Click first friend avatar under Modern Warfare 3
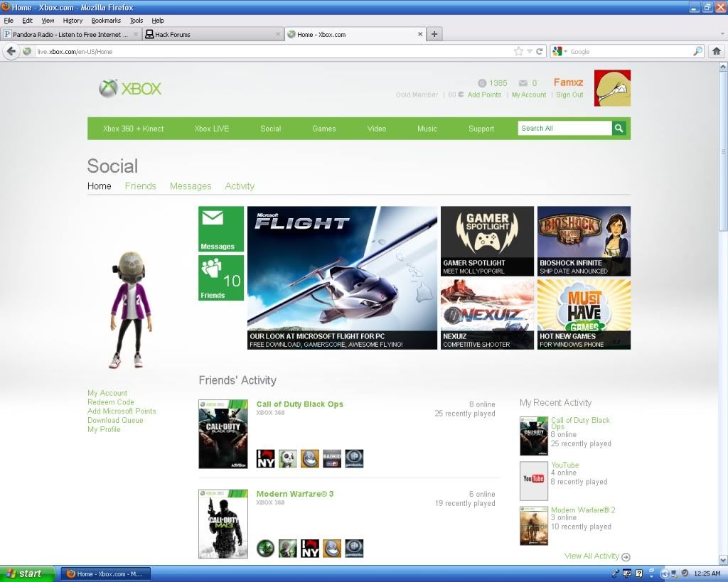 coord(266,548)
